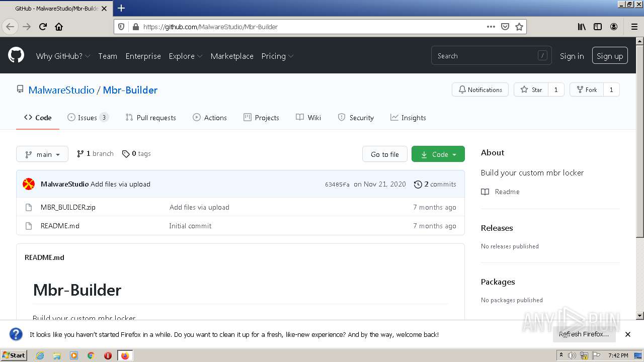644x362 pixels.
Task: Open the Issues tab
Action: coord(88,118)
